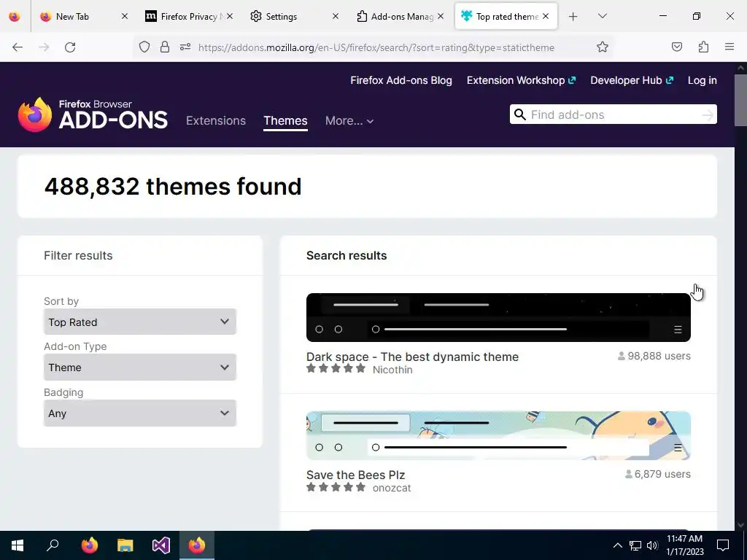This screenshot has height=560, width=747.
Task: Save page to Pocket
Action: pyautogui.click(x=676, y=47)
